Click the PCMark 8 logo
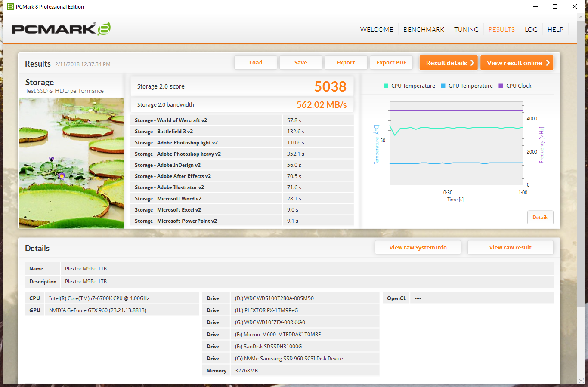 point(61,29)
